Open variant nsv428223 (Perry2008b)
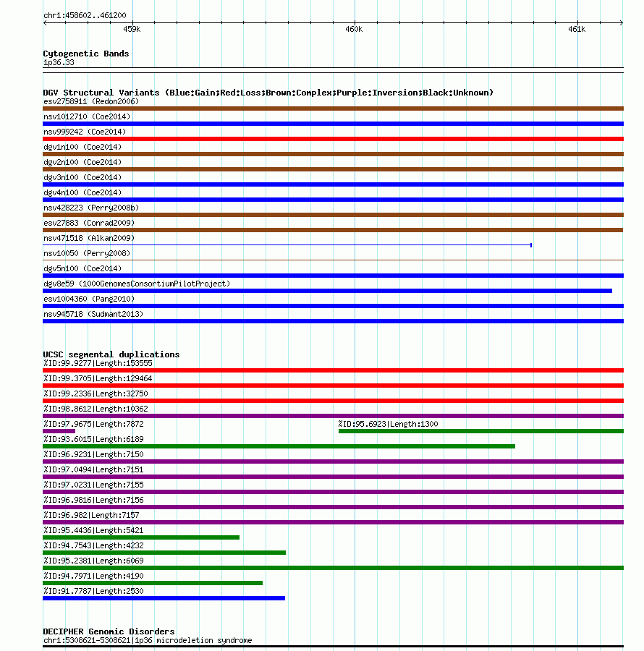 click(91, 208)
